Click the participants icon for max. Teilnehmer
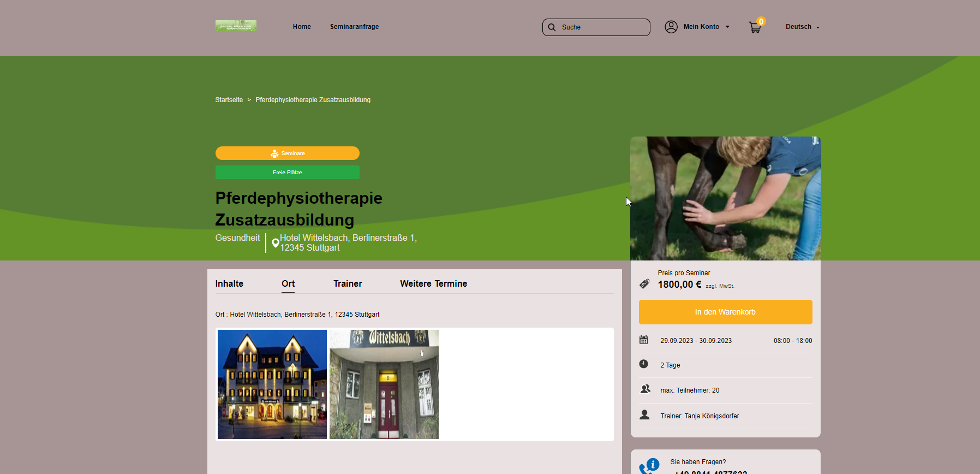980x474 pixels. tap(645, 389)
